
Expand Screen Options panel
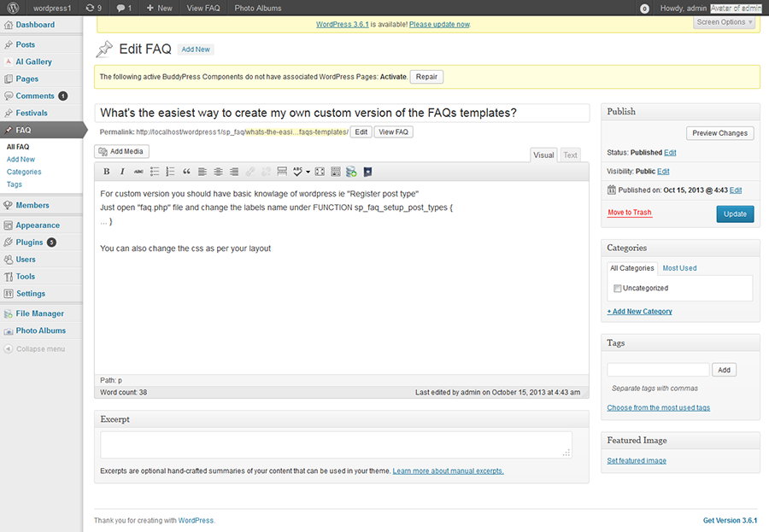tap(724, 22)
